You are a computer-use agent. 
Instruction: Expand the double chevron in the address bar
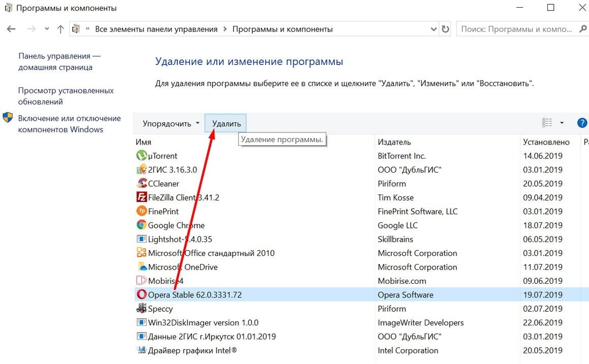(87, 29)
